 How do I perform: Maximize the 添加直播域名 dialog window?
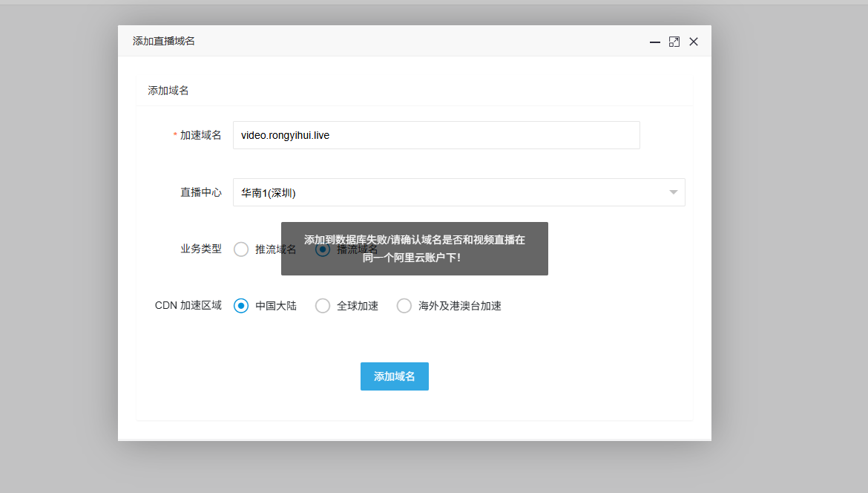coord(674,42)
